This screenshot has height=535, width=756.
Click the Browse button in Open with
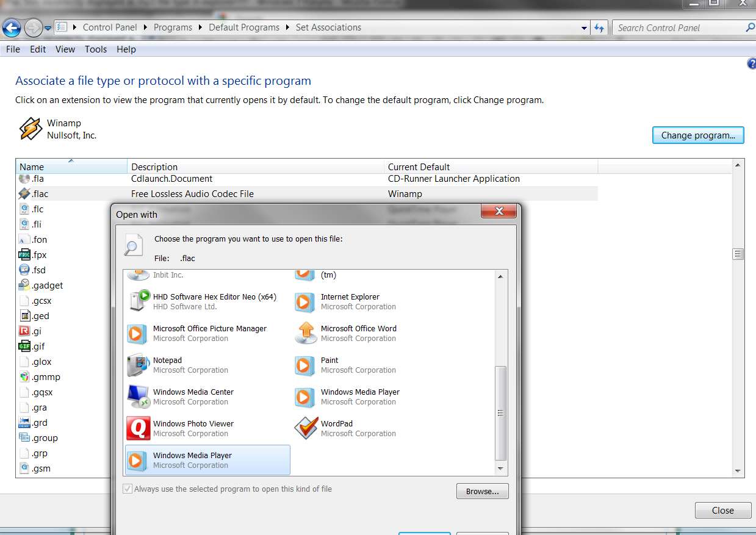[x=482, y=491]
